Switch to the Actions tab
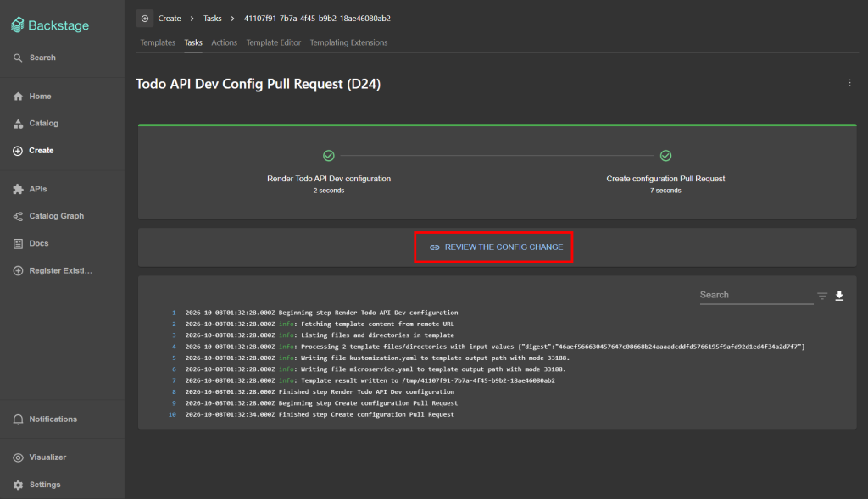This screenshot has width=868, height=499. click(x=224, y=42)
